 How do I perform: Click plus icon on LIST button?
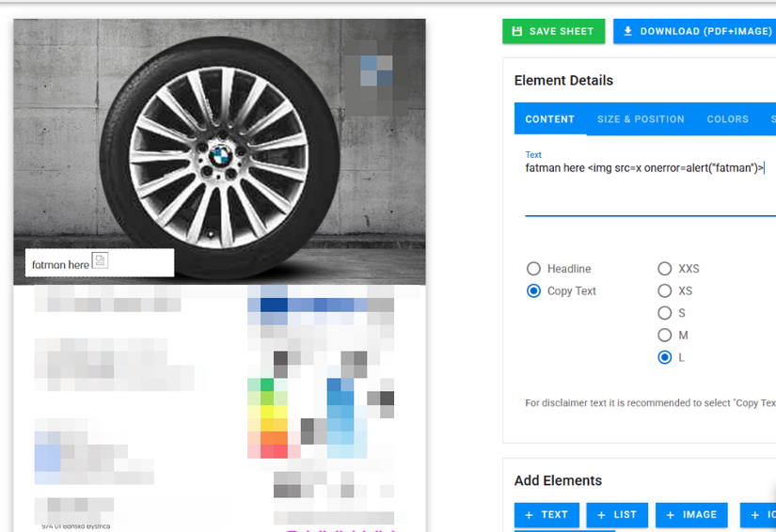[601, 515]
